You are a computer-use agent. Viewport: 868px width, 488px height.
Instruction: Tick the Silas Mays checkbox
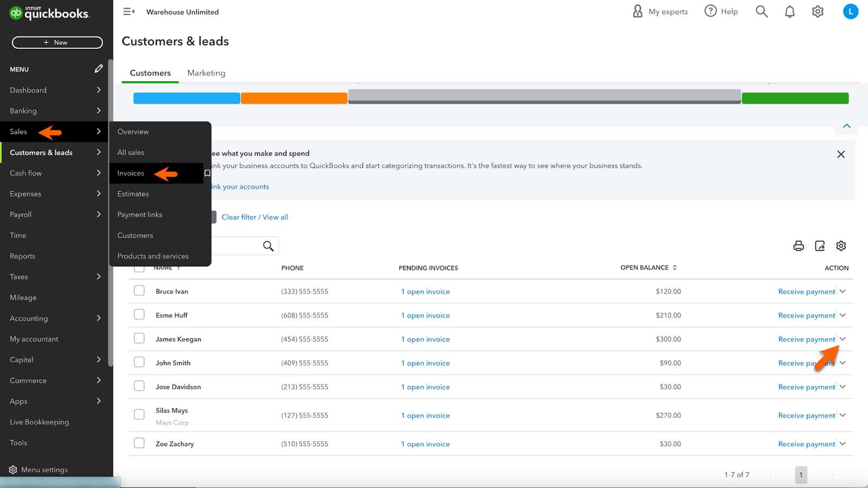139,414
